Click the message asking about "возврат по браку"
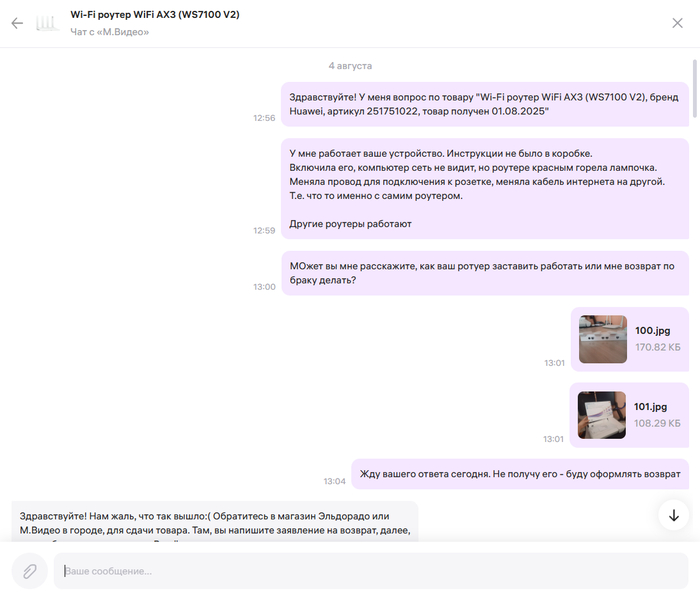The width and height of the screenshot is (700, 600). [484, 272]
